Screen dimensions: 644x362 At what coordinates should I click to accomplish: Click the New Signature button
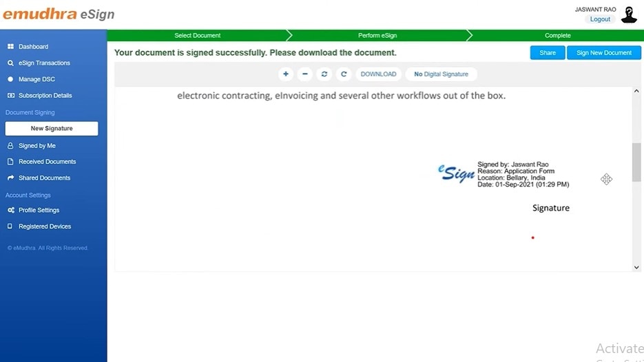[52, 129]
